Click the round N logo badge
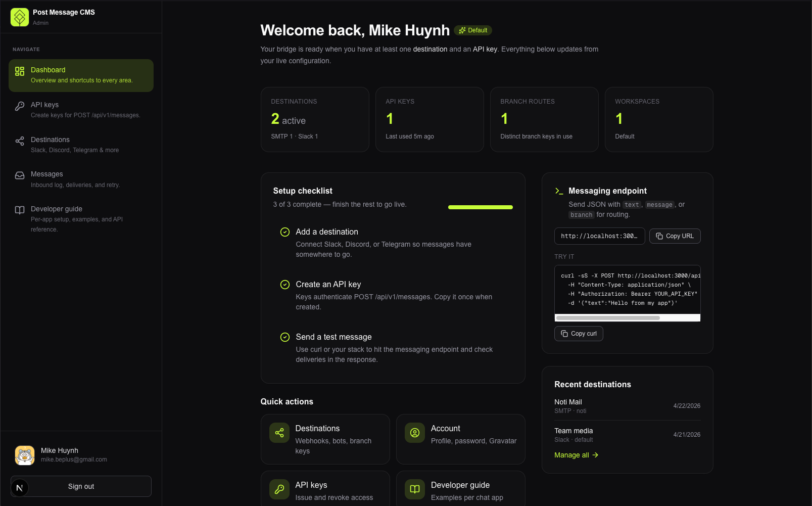This screenshot has height=506, width=812. [x=20, y=488]
